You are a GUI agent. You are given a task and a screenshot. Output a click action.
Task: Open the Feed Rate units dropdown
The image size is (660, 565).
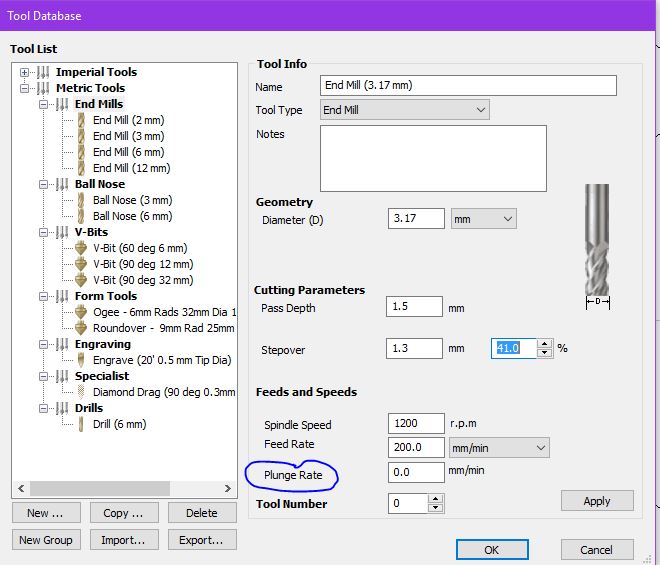(x=499, y=448)
